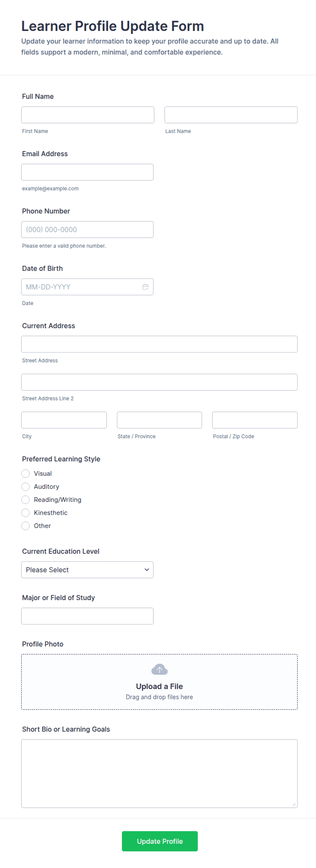Focus the First Name field
Screen dimensions: 316x868
click(88, 115)
